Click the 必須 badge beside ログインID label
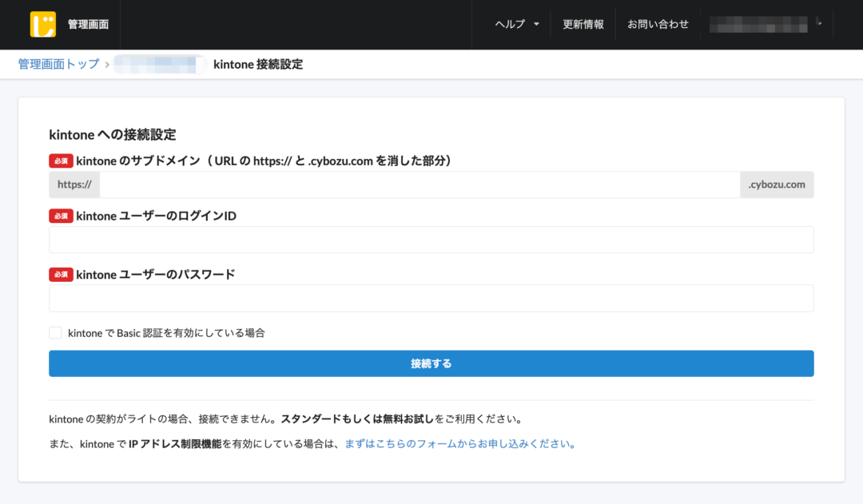Viewport: 863px width, 504px height. (x=60, y=216)
